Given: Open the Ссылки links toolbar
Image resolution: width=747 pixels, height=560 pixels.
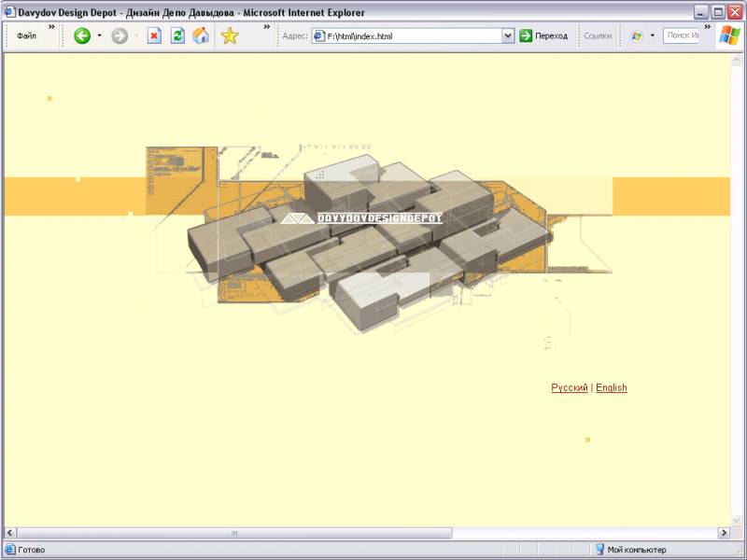Looking at the screenshot, I should click(598, 35).
